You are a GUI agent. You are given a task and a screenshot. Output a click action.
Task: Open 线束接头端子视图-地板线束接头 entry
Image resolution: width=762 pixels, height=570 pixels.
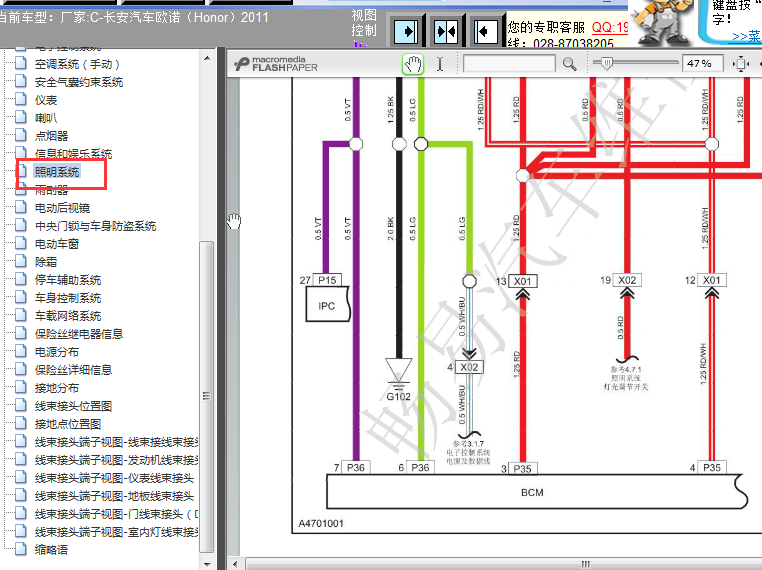[114, 496]
